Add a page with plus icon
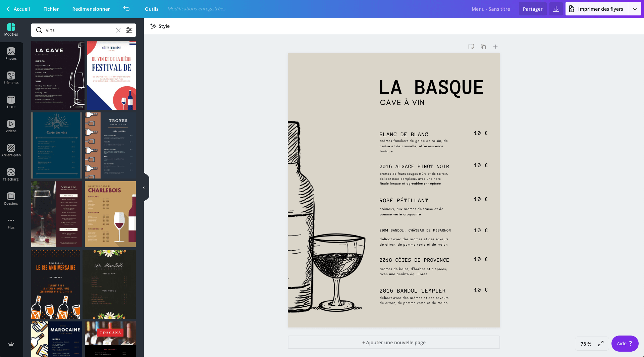Screen dimensions: 644x357 495,47
